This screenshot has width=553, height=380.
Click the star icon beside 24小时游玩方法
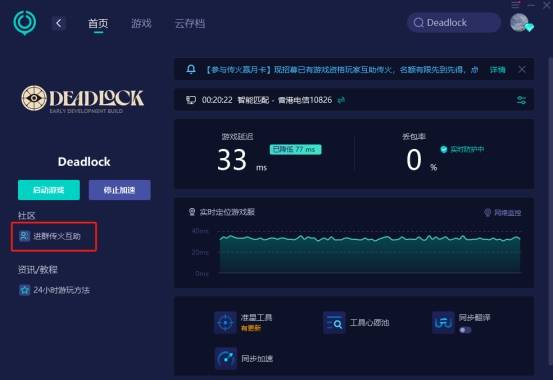(24, 290)
